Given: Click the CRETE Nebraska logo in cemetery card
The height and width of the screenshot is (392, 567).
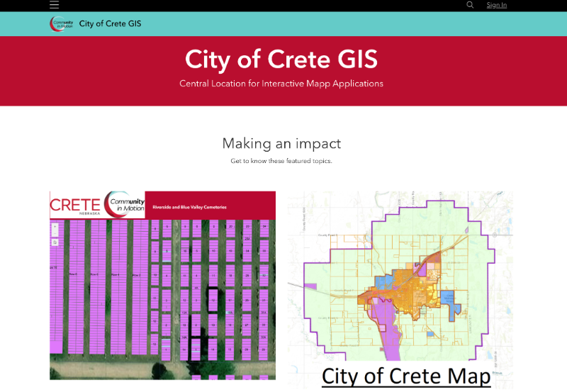Looking at the screenshot, I should tap(75, 206).
